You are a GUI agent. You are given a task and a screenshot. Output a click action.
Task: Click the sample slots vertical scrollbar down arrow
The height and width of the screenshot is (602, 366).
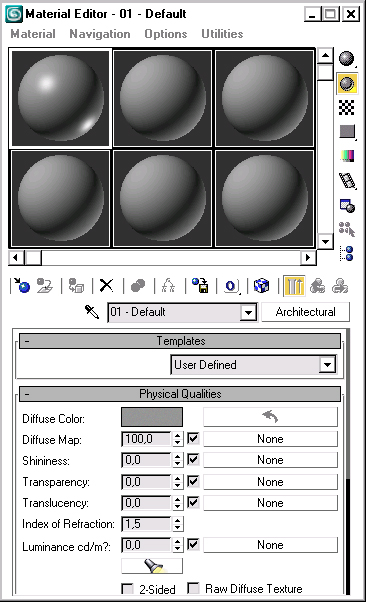326,241
